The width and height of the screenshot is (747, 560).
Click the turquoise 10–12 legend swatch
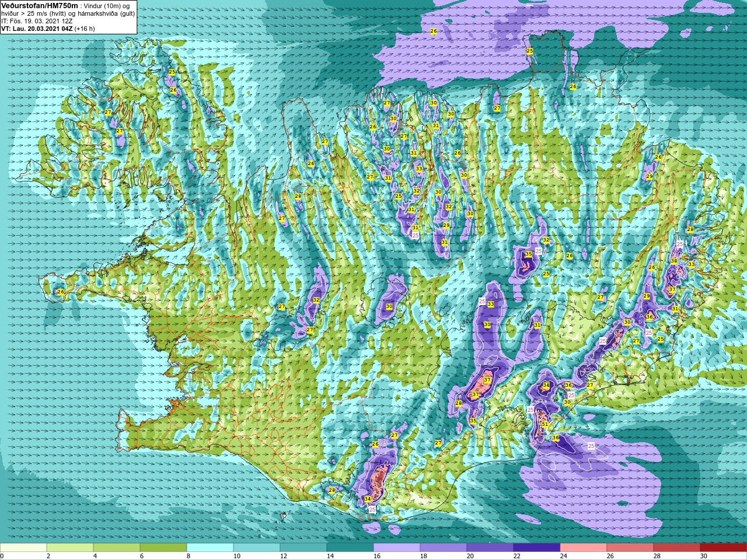coord(257,548)
